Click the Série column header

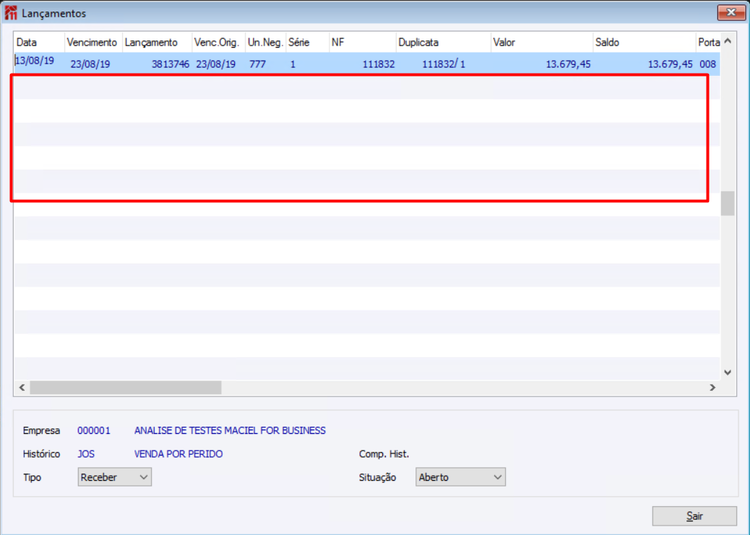click(x=308, y=43)
